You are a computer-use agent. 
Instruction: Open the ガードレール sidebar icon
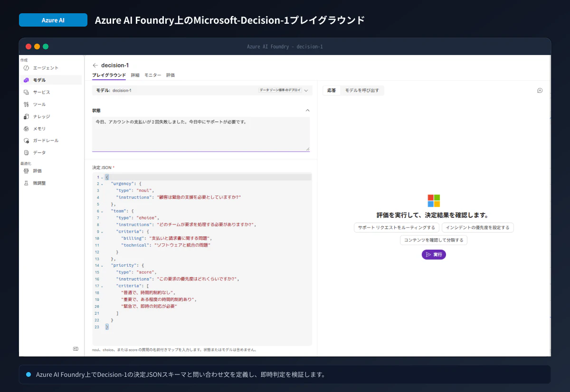click(26, 140)
